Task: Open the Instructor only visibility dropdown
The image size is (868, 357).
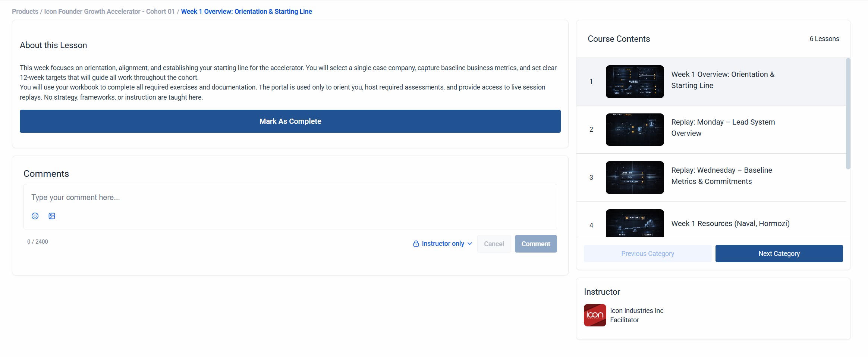Action: pos(443,244)
